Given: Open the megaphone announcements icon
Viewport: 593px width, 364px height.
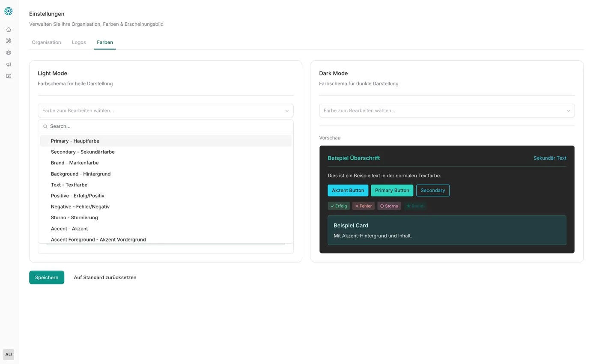Looking at the screenshot, I should [9, 65].
